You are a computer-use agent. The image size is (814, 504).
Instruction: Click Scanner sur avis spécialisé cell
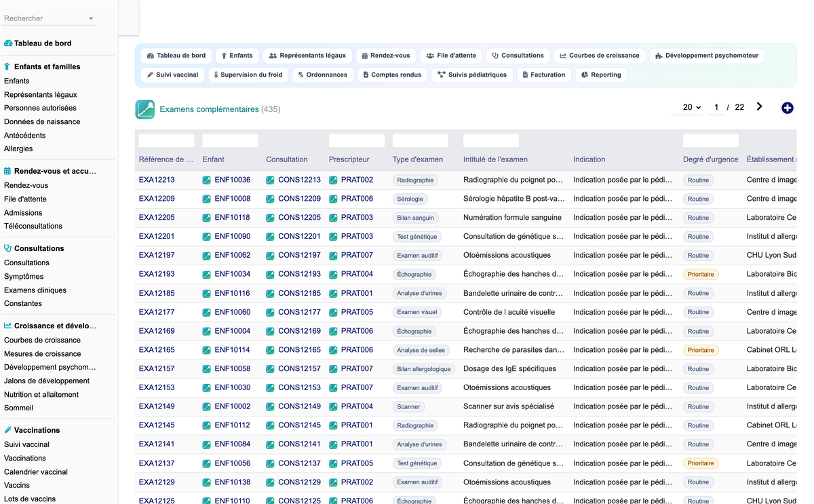(x=509, y=407)
